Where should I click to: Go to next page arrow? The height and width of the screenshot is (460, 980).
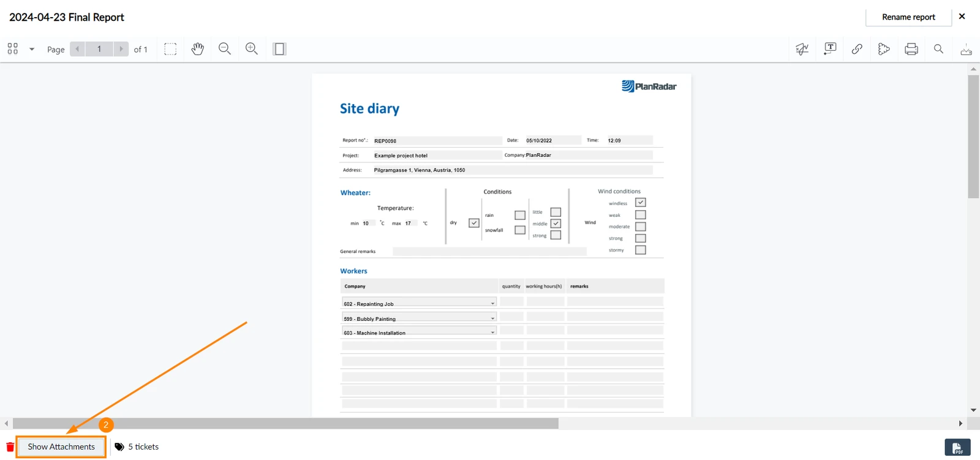click(121, 49)
